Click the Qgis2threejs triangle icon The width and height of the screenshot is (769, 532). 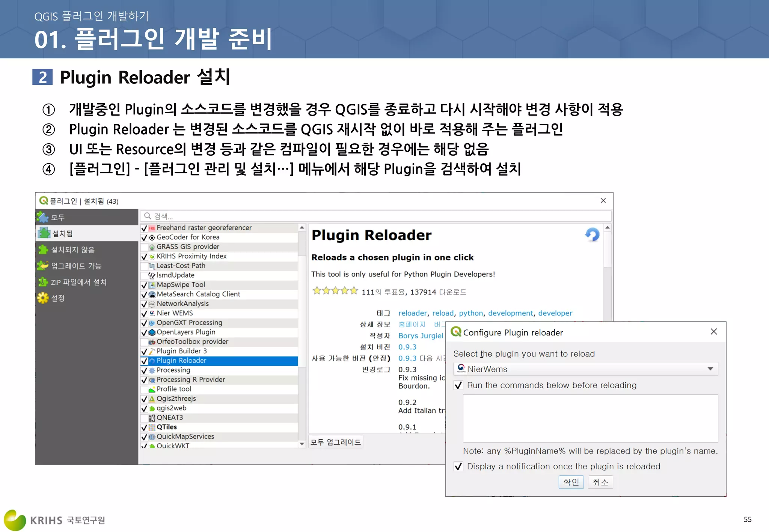pyautogui.click(x=152, y=399)
